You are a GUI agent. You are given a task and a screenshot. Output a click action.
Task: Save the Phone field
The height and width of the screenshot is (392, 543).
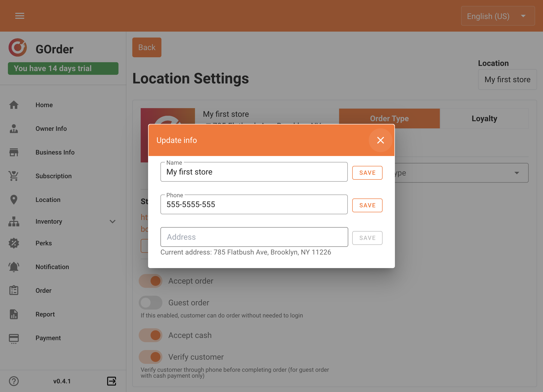pos(367,205)
